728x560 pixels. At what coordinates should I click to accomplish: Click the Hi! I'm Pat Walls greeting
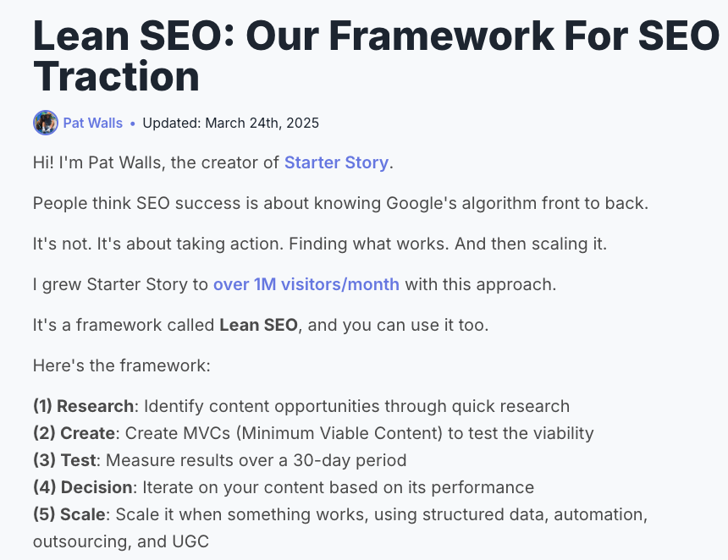(213, 163)
